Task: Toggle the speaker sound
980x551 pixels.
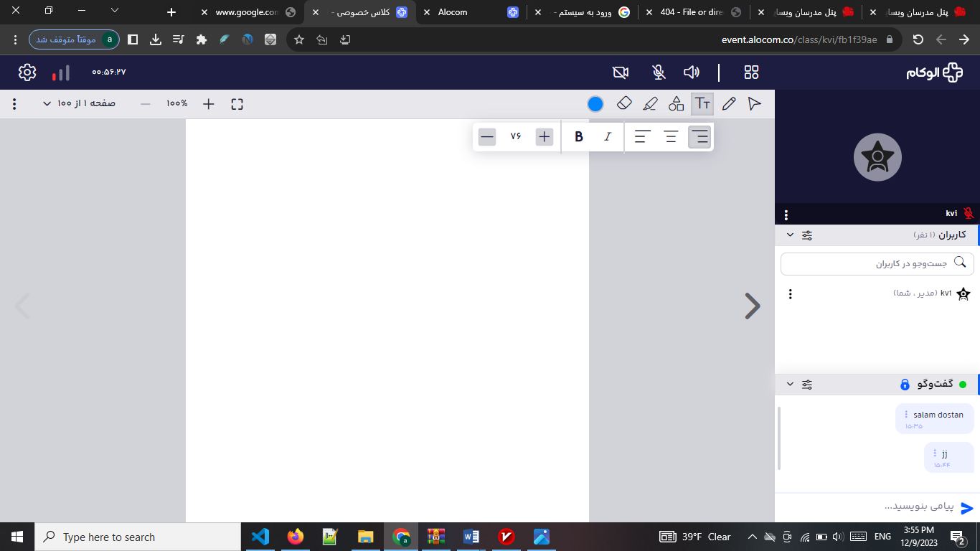Action: click(x=692, y=72)
